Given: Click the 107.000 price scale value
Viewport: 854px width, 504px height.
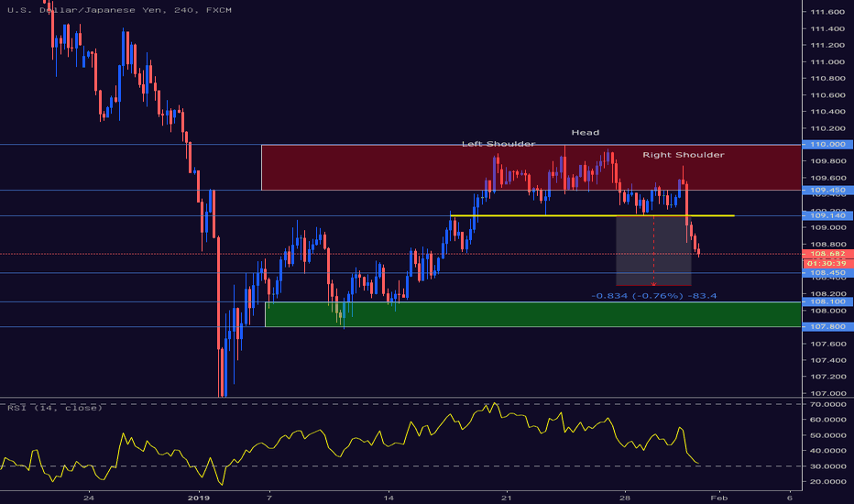Looking at the screenshot, I should click(x=827, y=393).
